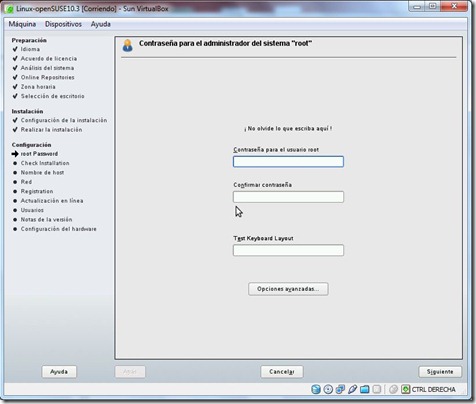This screenshot has width=476, height=404.
Task: Open the Ayuda menu in menu bar
Action: (101, 24)
